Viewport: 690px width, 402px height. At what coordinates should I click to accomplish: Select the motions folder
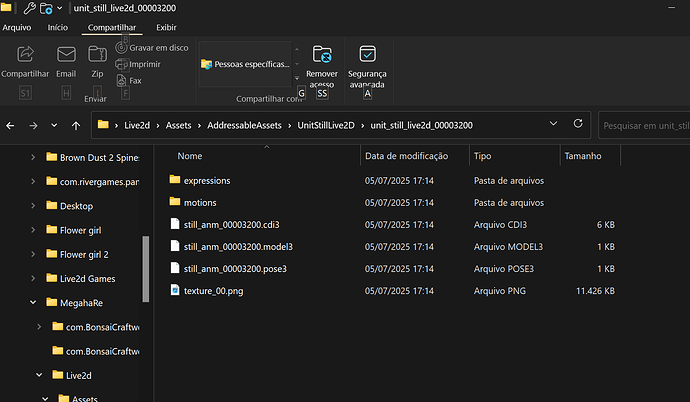pos(200,203)
